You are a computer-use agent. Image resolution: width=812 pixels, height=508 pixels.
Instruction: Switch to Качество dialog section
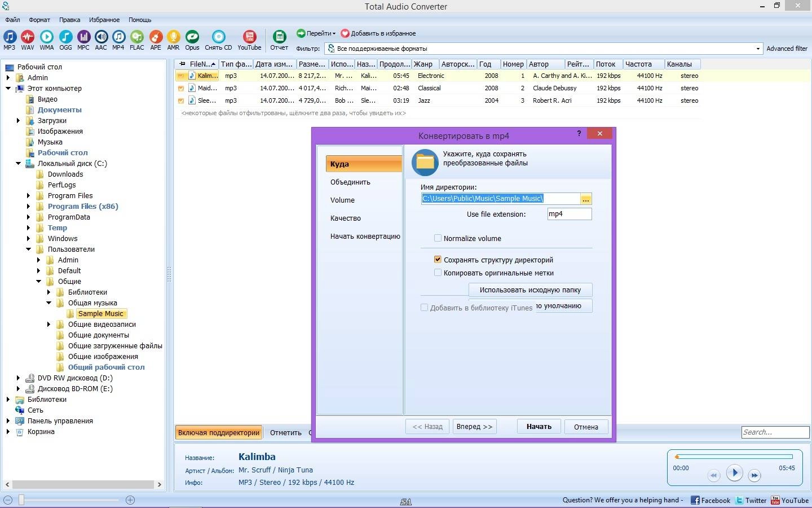point(346,218)
